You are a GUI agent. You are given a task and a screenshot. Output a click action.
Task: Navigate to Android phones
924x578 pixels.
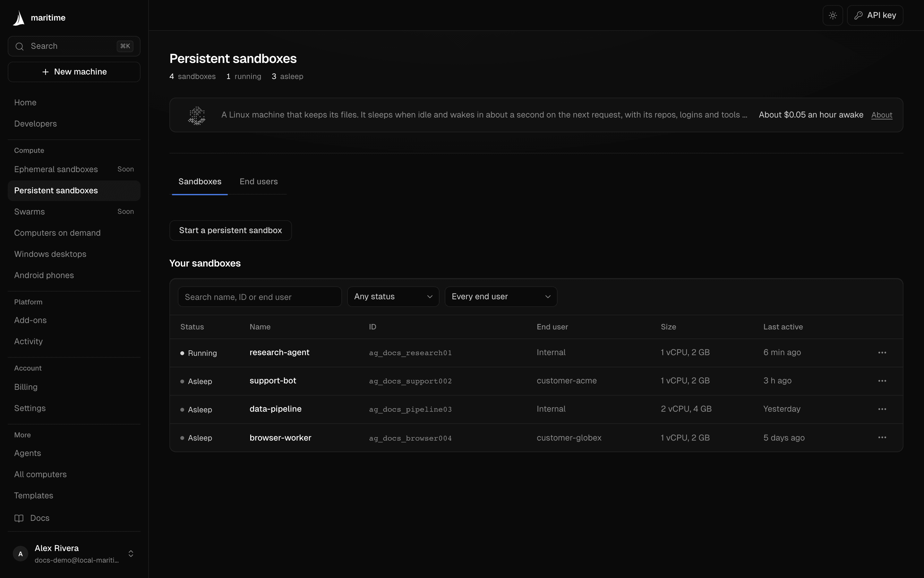coord(74,275)
